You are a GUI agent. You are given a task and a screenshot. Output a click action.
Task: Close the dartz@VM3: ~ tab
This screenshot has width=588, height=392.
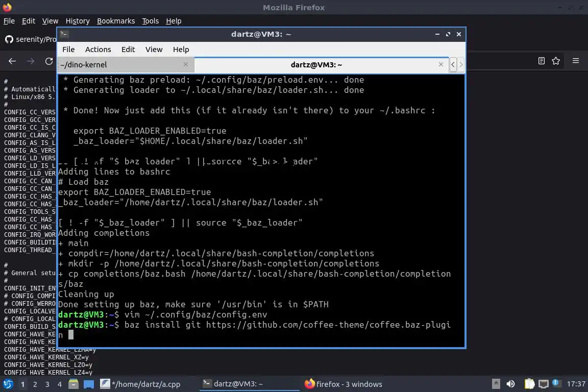click(x=441, y=64)
